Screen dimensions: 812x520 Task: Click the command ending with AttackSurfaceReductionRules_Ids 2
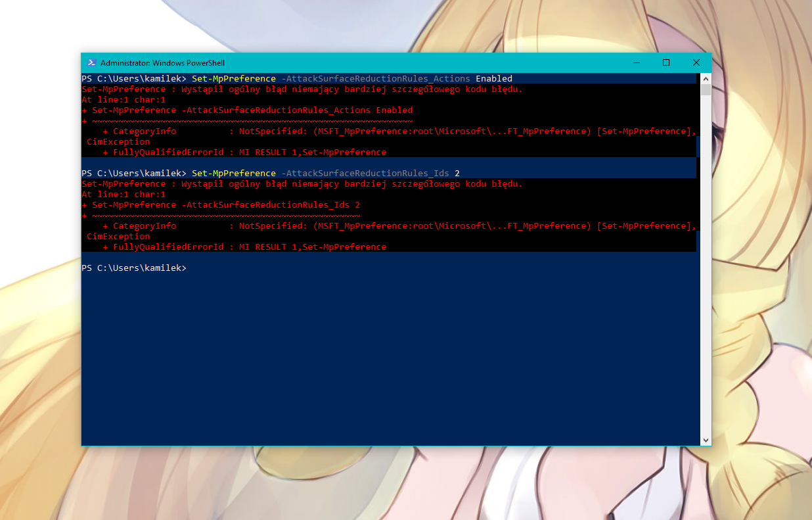click(326, 173)
